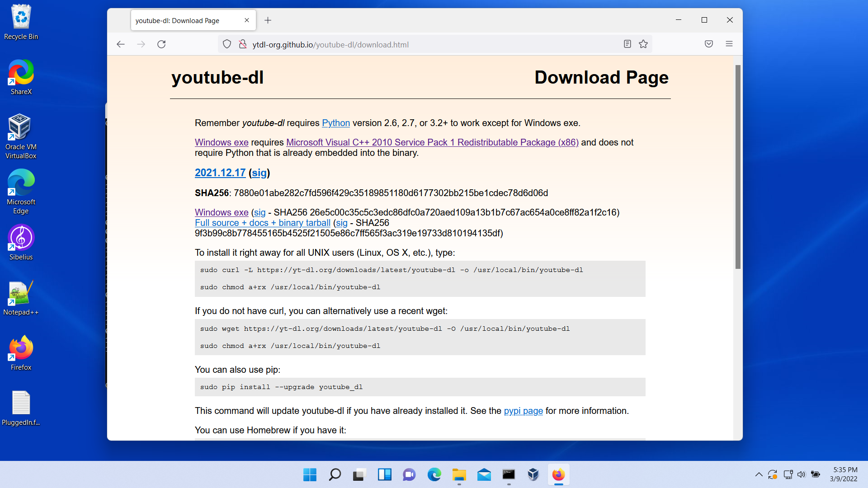Screen dimensions: 868x488
Task: Toggle reader view icon in address bar
Action: (x=627, y=44)
